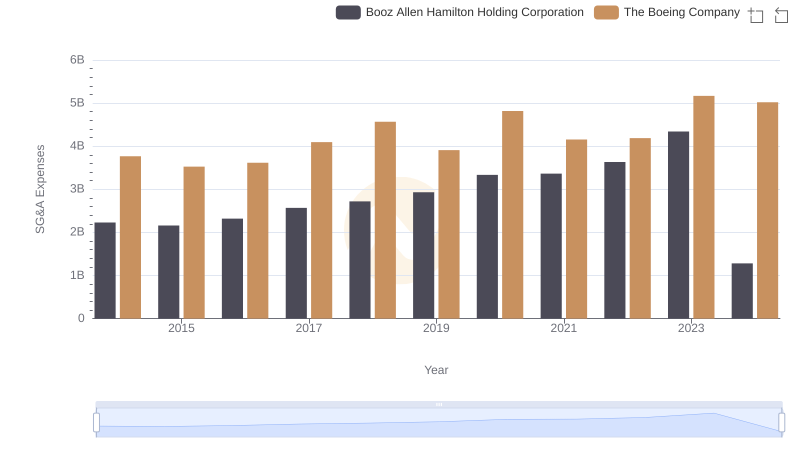Click the 6B y-axis label

pyautogui.click(x=77, y=60)
